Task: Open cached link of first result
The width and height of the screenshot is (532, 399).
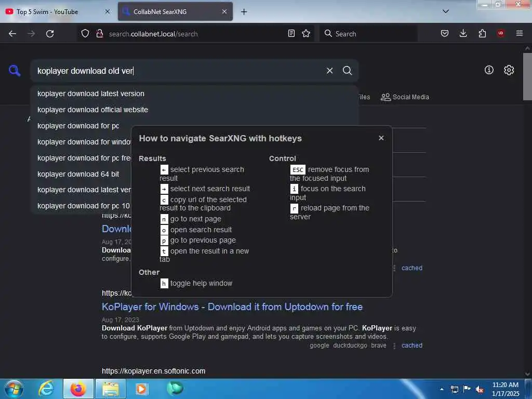Action: coord(412,268)
